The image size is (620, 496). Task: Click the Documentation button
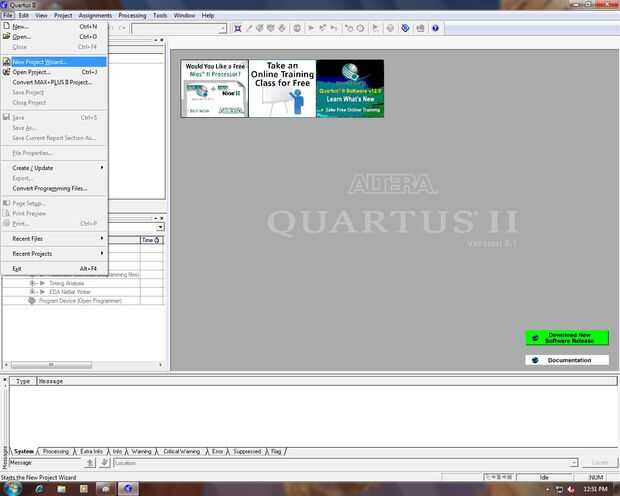pyautogui.click(x=567, y=360)
